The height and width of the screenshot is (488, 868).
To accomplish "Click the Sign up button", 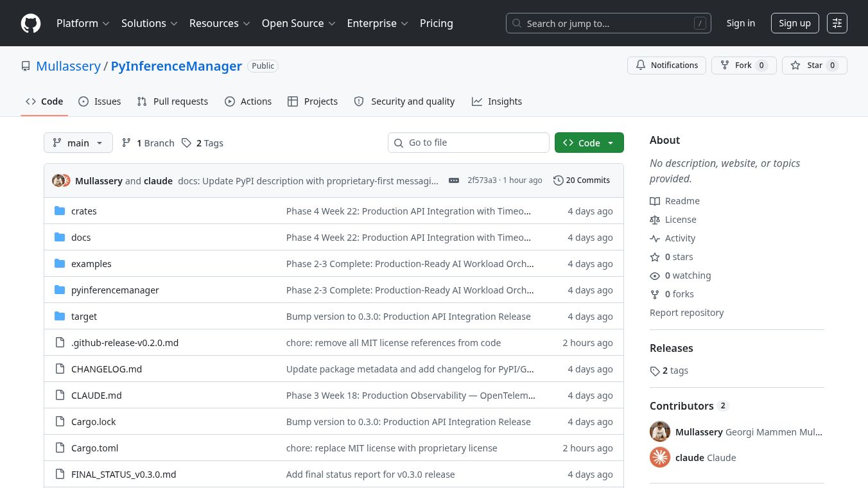I will [795, 23].
